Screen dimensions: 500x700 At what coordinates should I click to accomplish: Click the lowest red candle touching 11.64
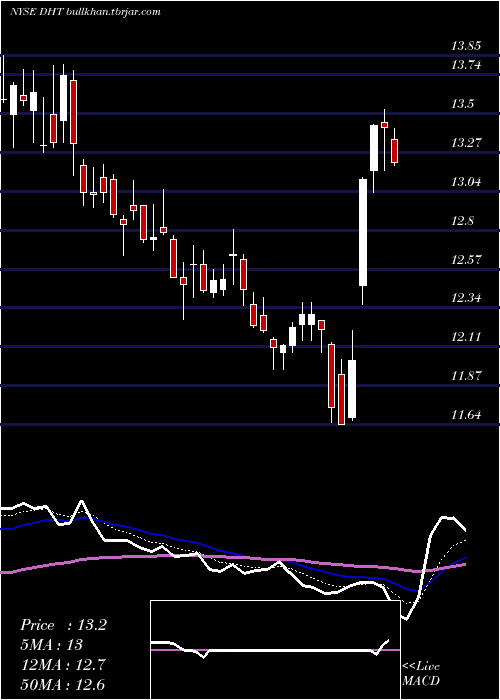[342, 399]
